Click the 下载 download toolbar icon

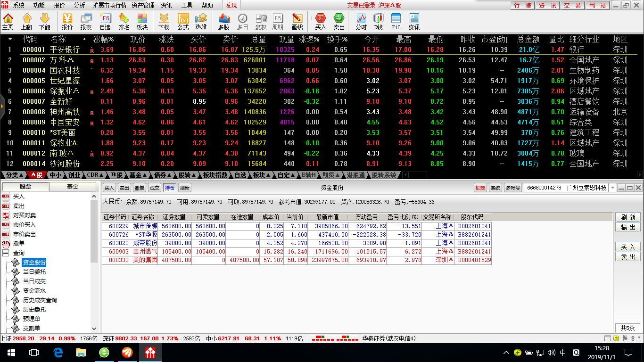164,21
